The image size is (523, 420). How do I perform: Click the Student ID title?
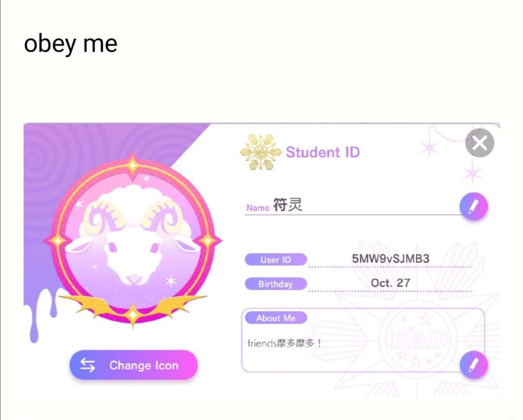click(x=323, y=152)
